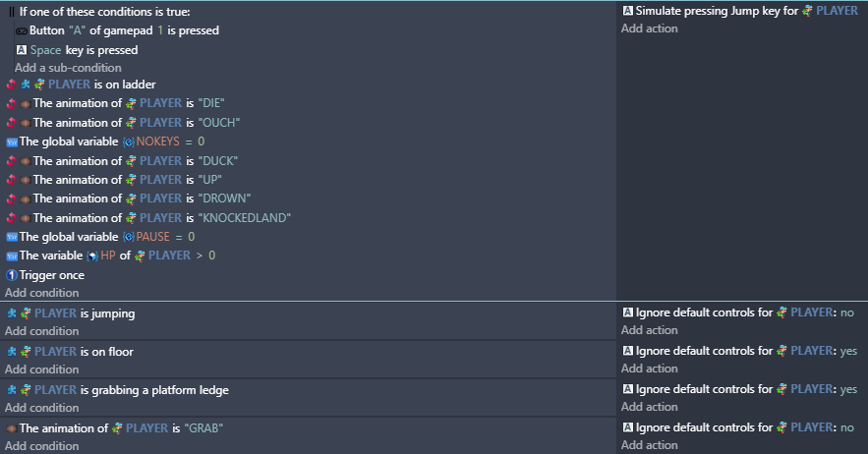
Task: Click the keyboard icon beside Space key condition
Action: click(22, 50)
